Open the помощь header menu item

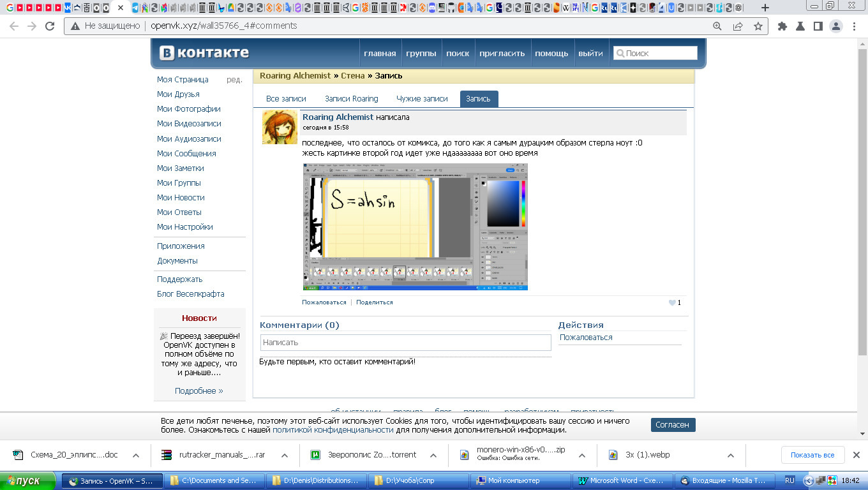tap(551, 54)
